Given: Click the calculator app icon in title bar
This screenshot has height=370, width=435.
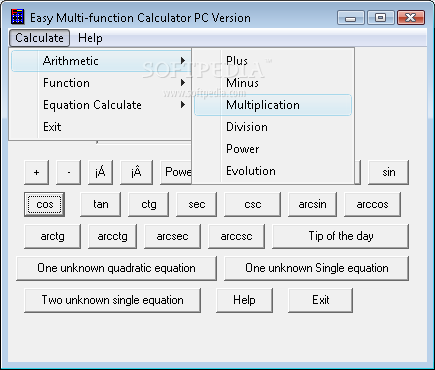Looking at the screenshot, I should tap(17, 17).
